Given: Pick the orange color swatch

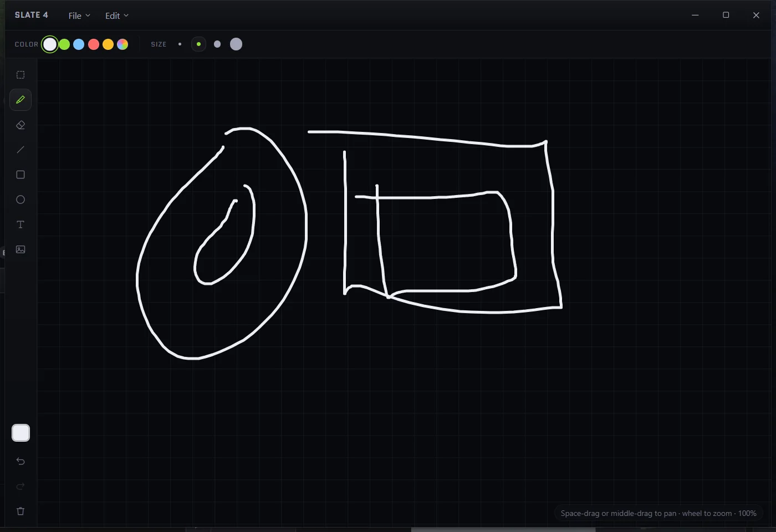Looking at the screenshot, I should (108, 44).
